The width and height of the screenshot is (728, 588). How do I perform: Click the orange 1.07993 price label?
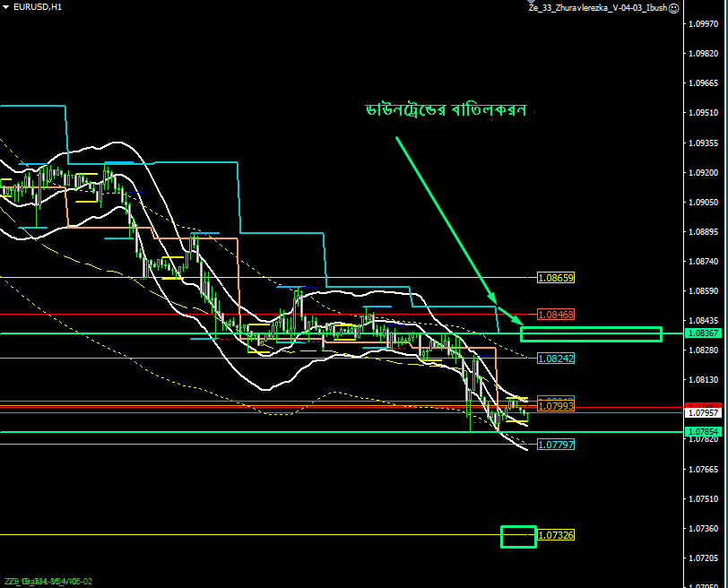pos(555,406)
